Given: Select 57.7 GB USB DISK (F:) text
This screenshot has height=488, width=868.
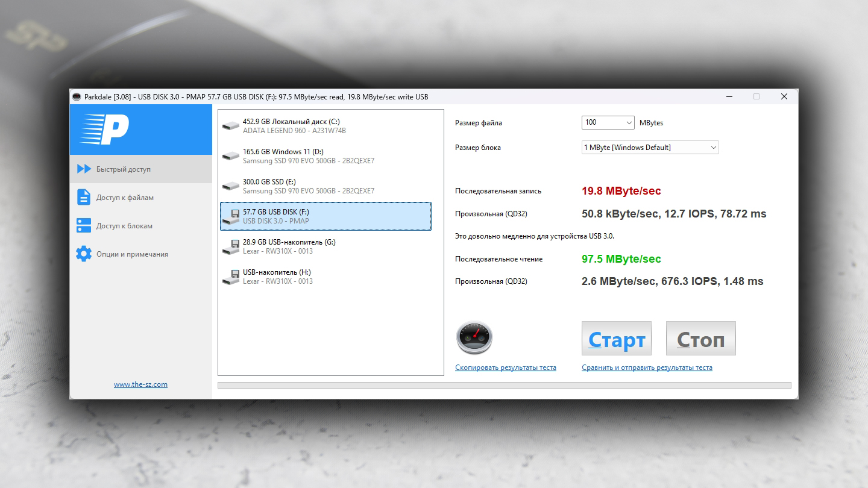Looking at the screenshot, I should point(276,212).
